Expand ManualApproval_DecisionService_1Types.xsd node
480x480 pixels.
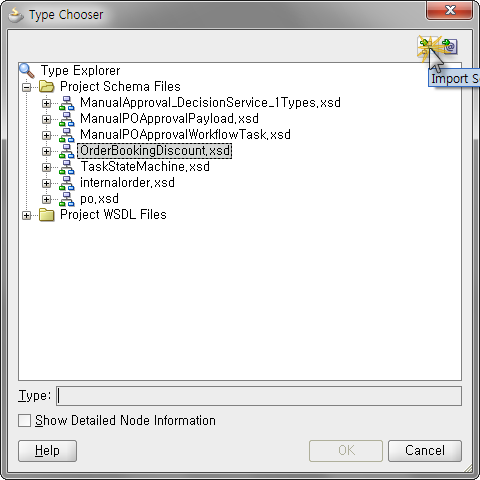pos(46,103)
